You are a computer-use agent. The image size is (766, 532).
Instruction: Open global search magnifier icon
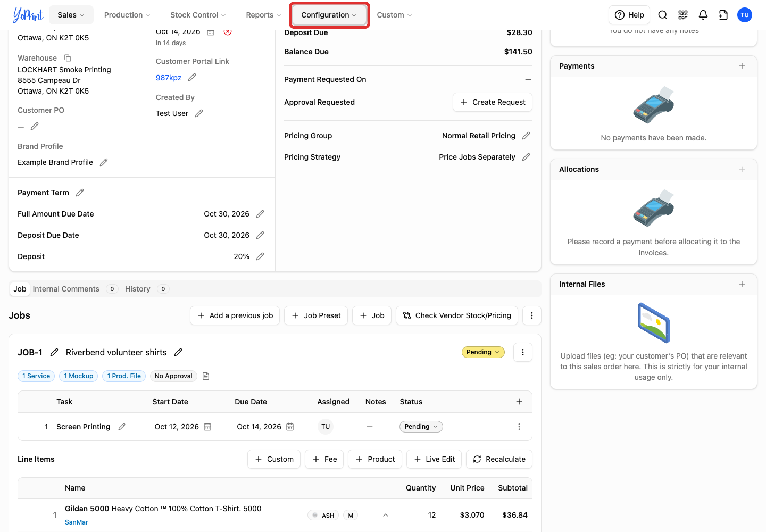(x=663, y=15)
